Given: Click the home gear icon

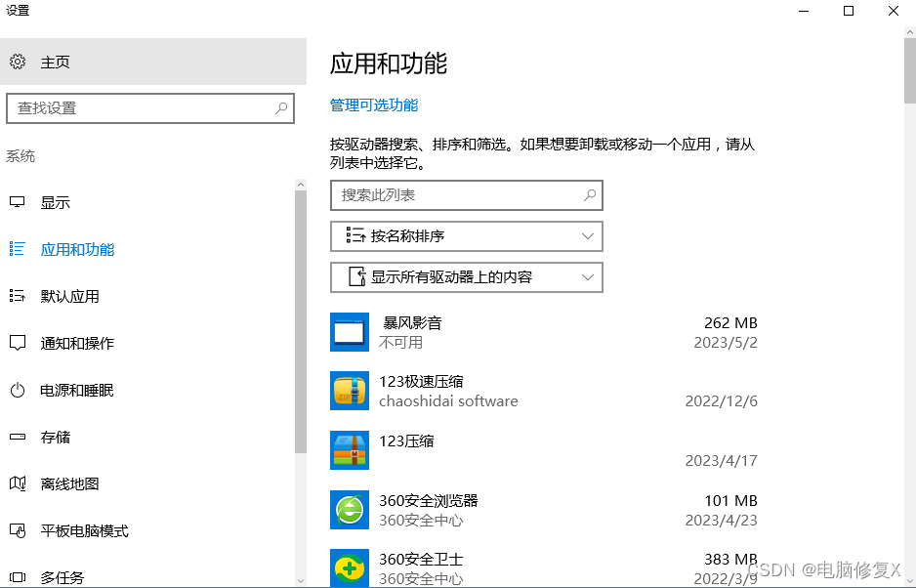Looking at the screenshot, I should point(18,62).
